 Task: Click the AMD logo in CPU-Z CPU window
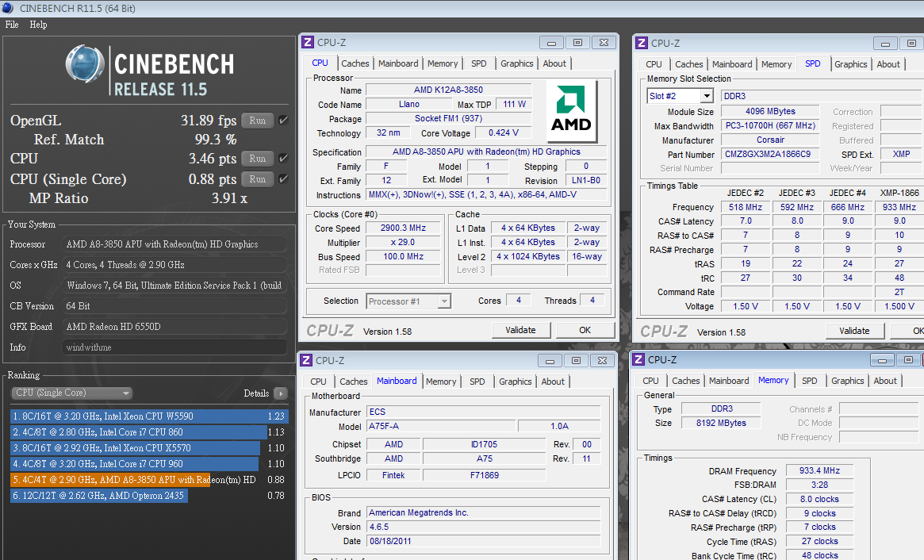pyautogui.click(x=571, y=111)
